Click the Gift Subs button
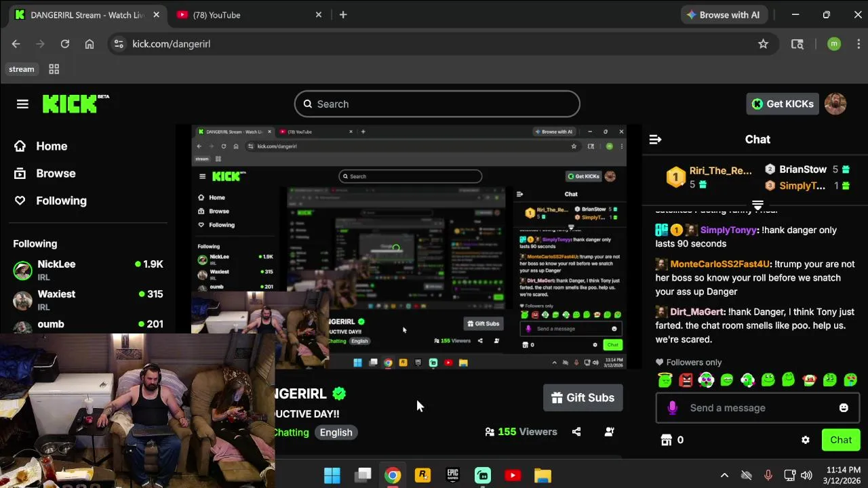Screen dimensions: 868x488 point(583,398)
